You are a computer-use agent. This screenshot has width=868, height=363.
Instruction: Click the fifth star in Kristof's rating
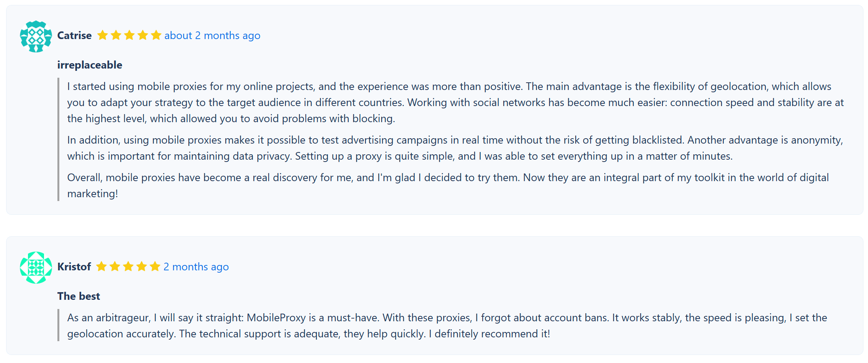point(155,267)
